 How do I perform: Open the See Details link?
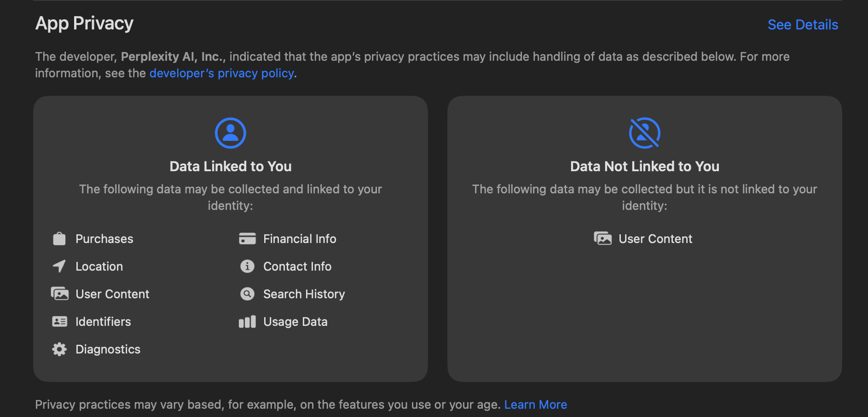coord(803,25)
